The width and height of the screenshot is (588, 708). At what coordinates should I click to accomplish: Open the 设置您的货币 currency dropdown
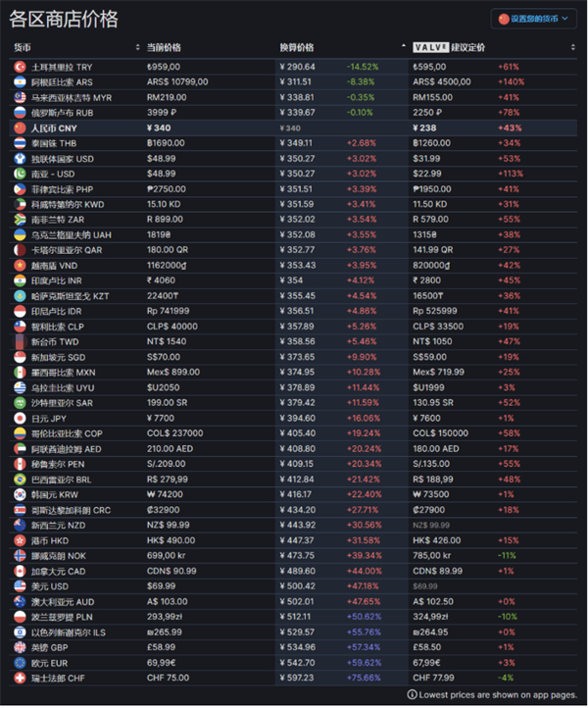coord(533,19)
